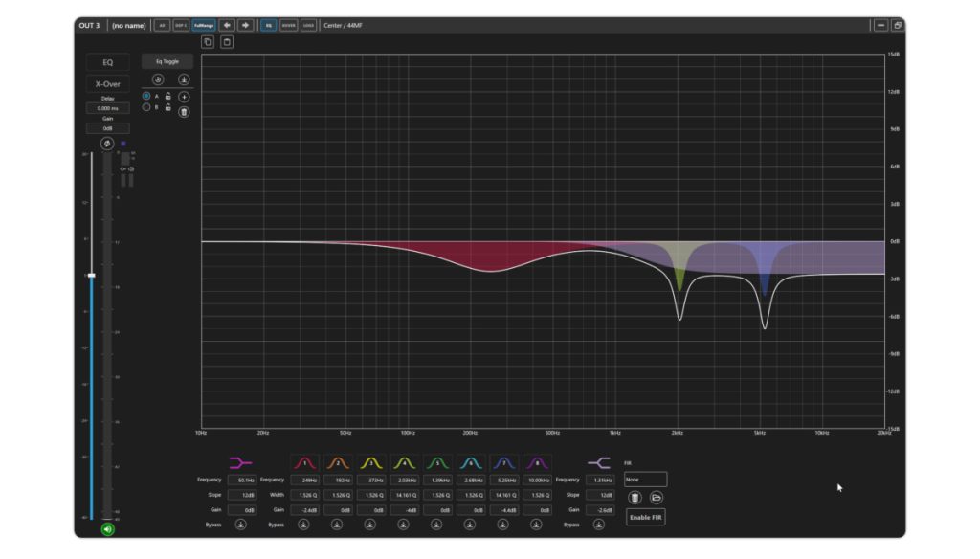Switch to the XOVER tab in top bar
The image size is (980, 559).
coord(288,25)
